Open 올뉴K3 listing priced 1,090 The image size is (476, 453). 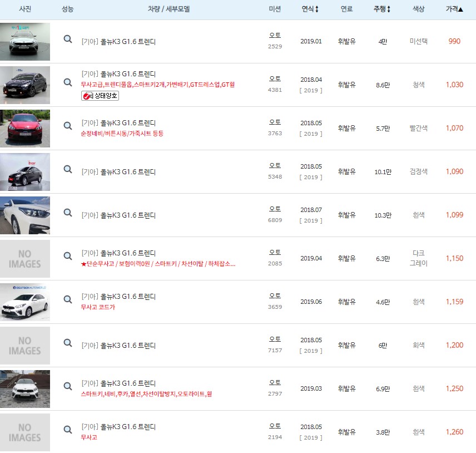point(118,172)
